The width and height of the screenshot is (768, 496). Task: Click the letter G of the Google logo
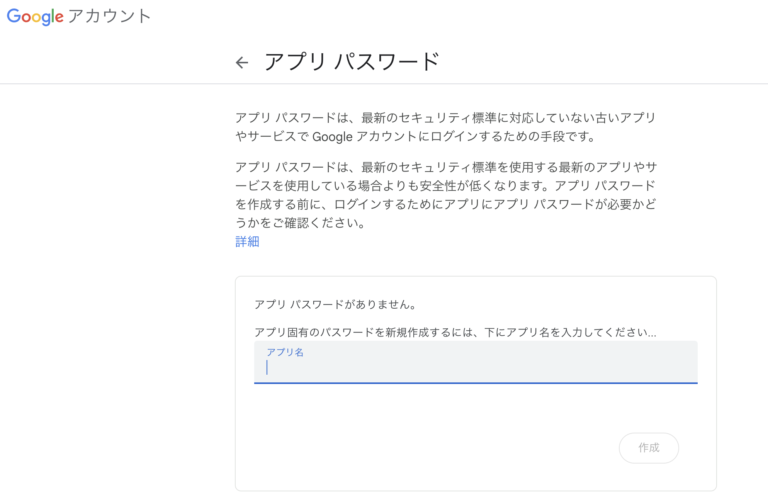click(14, 17)
